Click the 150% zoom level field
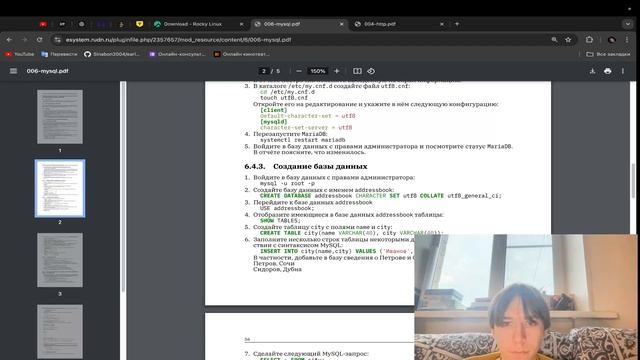The height and width of the screenshot is (360, 640). tap(318, 71)
